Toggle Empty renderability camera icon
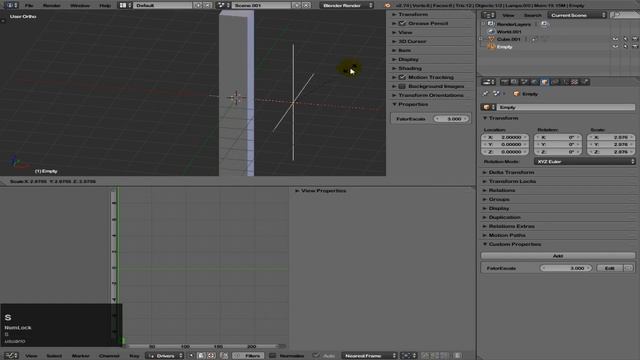This screenshot has width=640, height=360. 635,47
